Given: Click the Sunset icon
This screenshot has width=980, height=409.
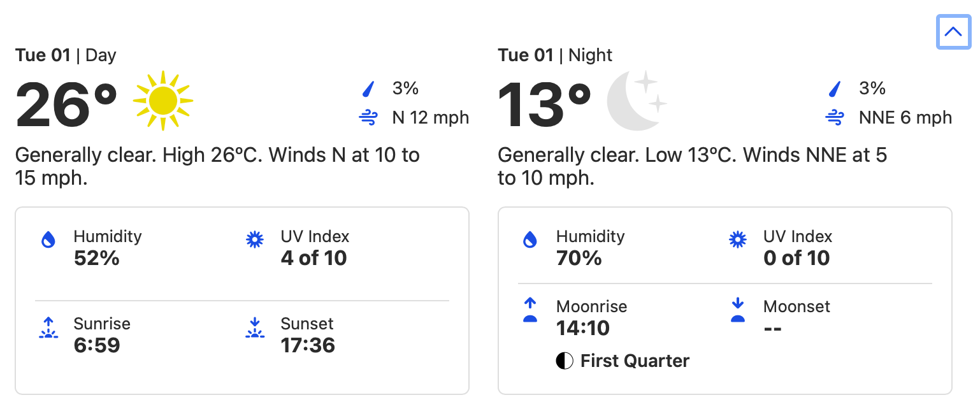Looking at the screenshot, I should [255, 327].
